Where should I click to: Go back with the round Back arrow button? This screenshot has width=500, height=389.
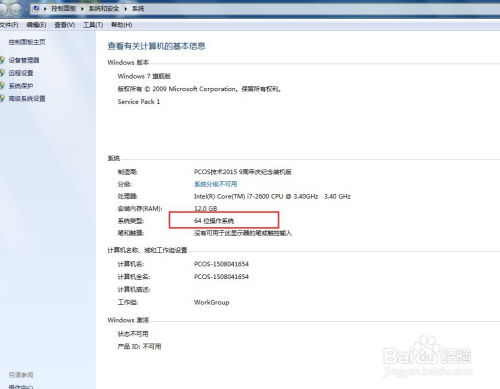(x=3, y=9)
